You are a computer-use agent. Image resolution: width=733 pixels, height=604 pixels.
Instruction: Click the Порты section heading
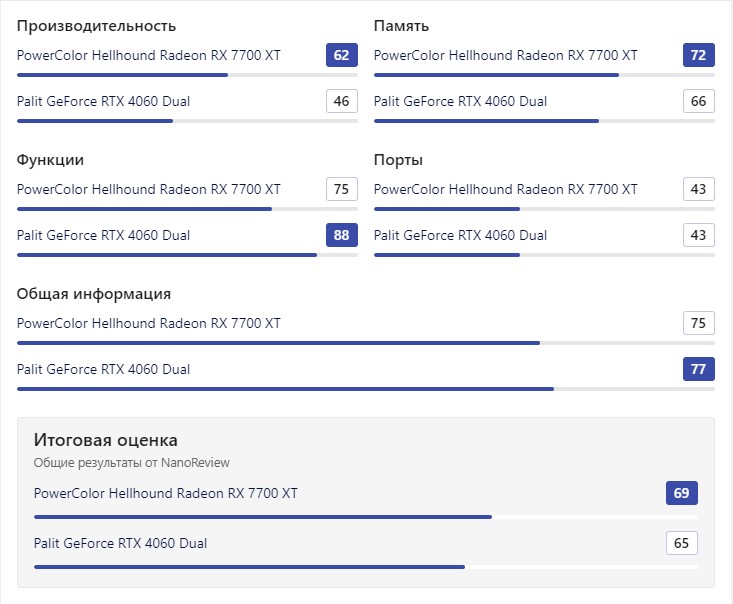pos(398,160)
